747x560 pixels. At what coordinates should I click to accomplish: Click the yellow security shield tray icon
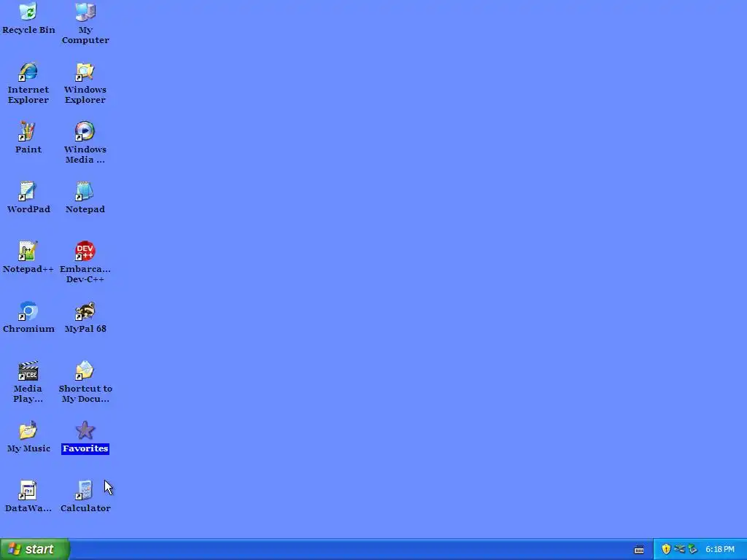click(666, 549)
